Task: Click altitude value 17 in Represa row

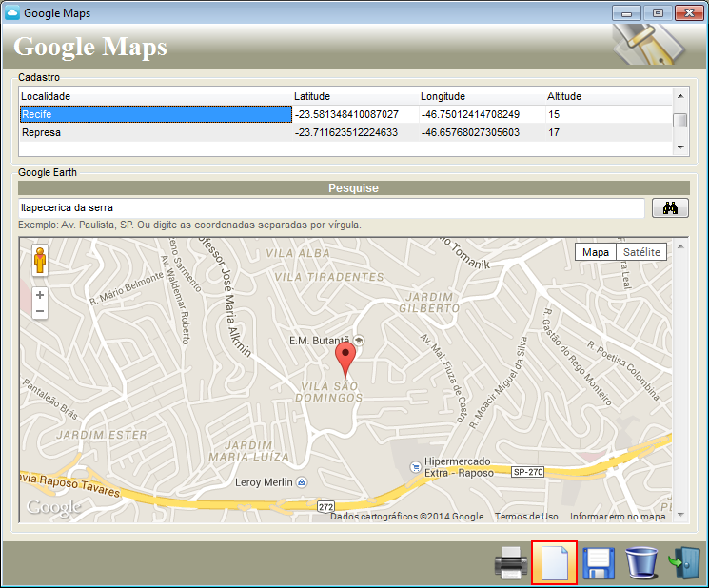Action: 554,132
